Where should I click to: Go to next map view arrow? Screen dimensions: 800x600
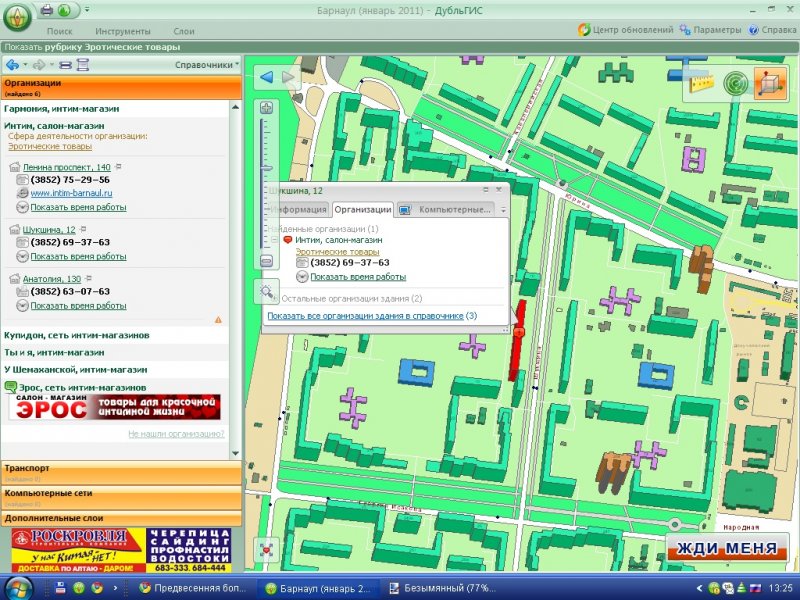tap(288, 77)
